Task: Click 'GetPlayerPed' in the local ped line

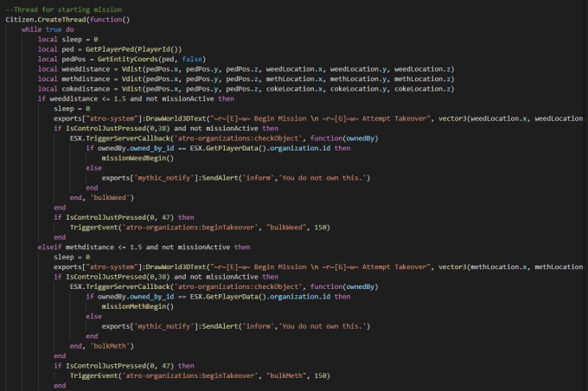Action: coord(110,49)
